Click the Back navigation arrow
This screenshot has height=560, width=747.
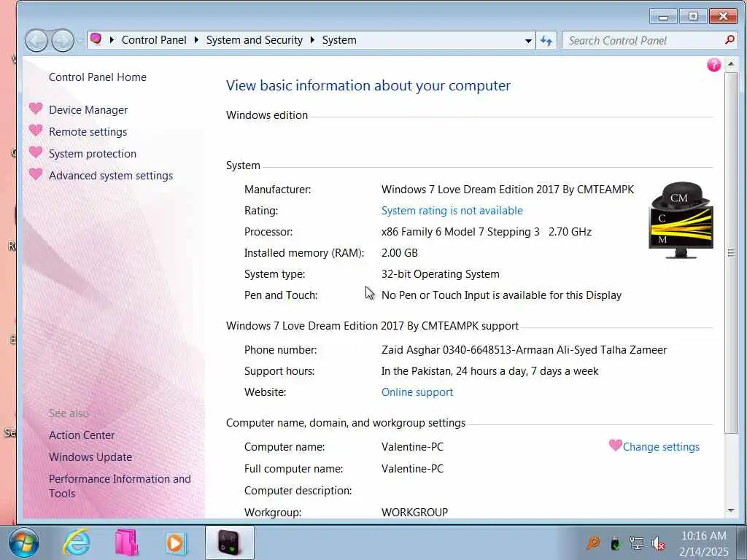pyautogui.click(x=36, y=41)
